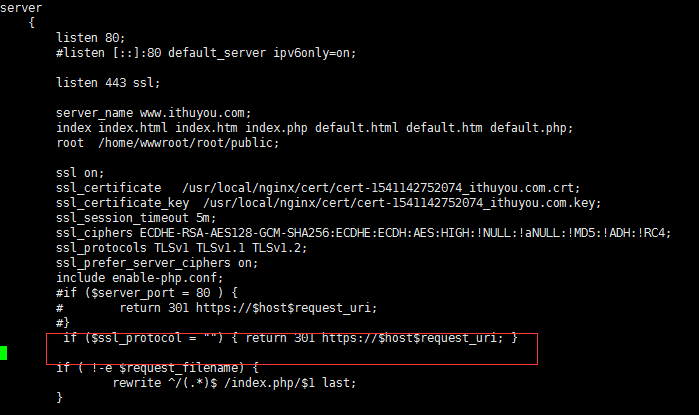Click the ssl_protocols TLSv1 line
Screen dimensions: 699x415
(181, 248)
